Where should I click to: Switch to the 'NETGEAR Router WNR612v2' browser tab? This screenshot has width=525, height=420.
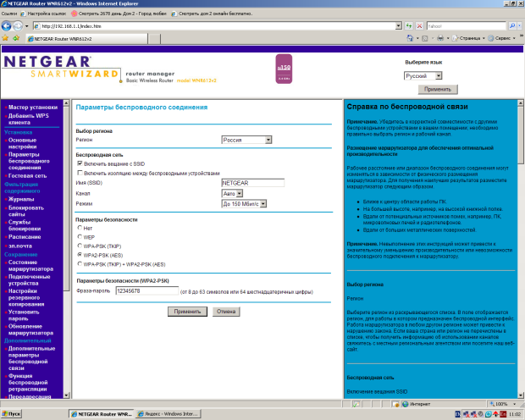click(x=86, y=39)
